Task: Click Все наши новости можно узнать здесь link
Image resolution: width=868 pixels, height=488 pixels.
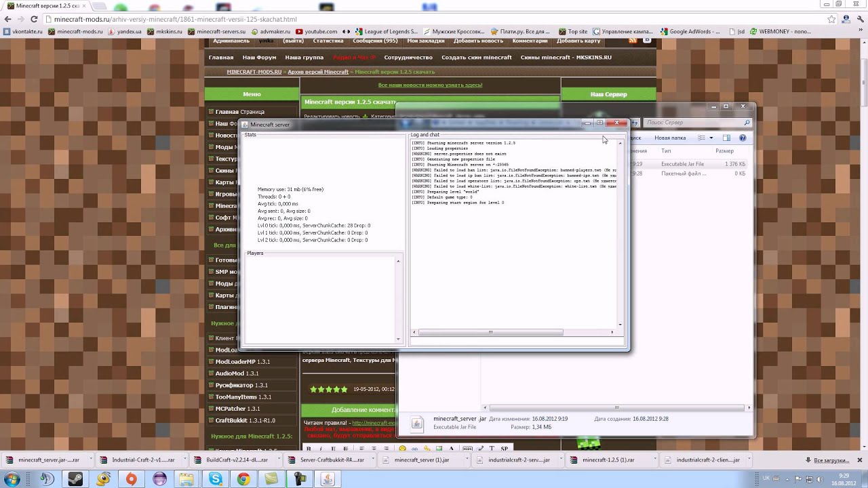Action: click(430, 85)
